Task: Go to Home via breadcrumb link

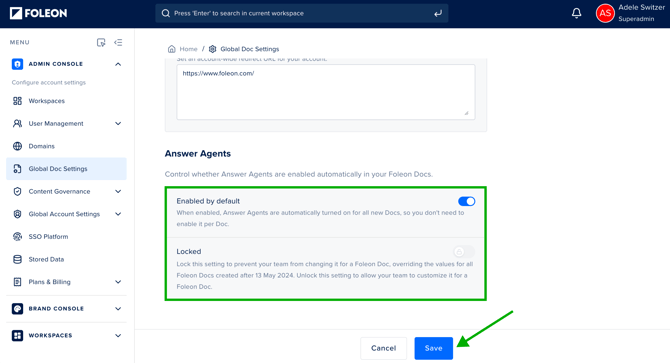Action: tap(188, 49)
